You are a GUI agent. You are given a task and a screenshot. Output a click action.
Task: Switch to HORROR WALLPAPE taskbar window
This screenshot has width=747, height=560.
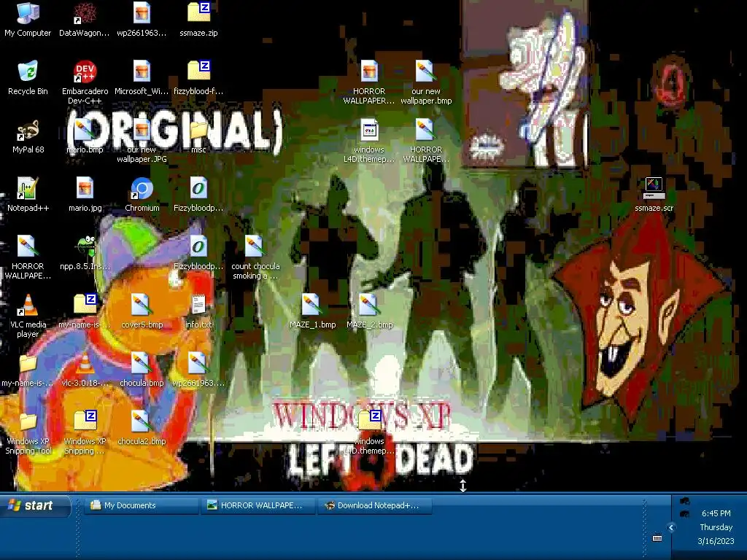pos(259,506)
